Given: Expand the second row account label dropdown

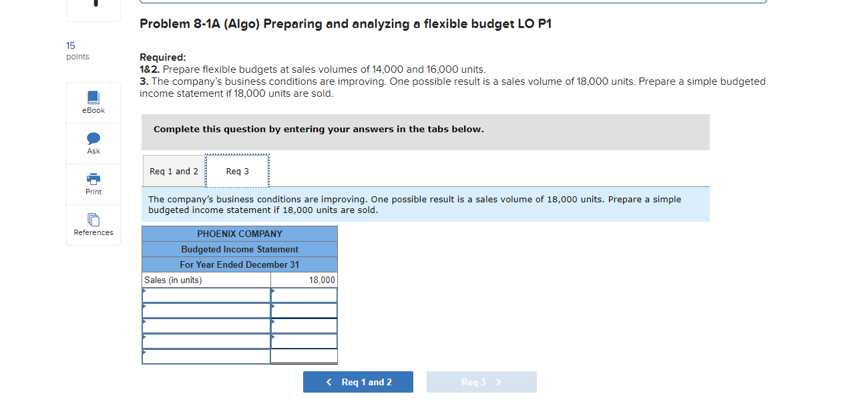Looking at the screenshot, I should point(145,310).
